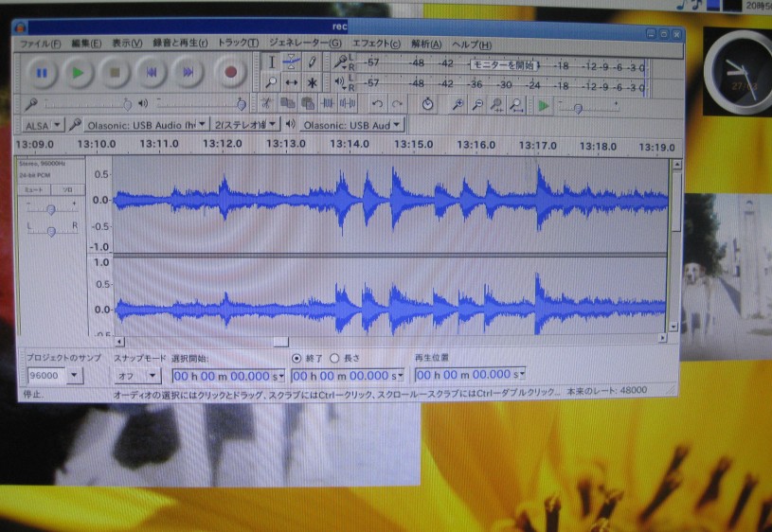The height and width of the screenshot is (532, 772).
Task: Click the playback meter speaker icon
Action: coord(339,81)
